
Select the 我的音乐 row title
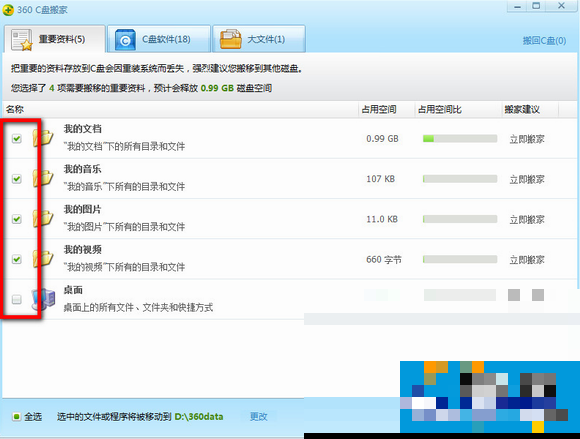(x=82, y=169)
